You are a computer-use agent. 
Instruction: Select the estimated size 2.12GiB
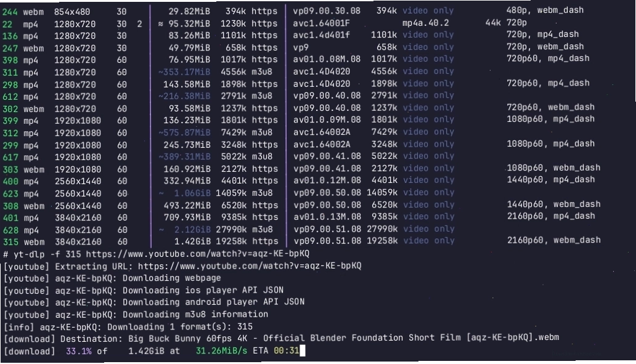pyautogui.click(x=192, y=230)
